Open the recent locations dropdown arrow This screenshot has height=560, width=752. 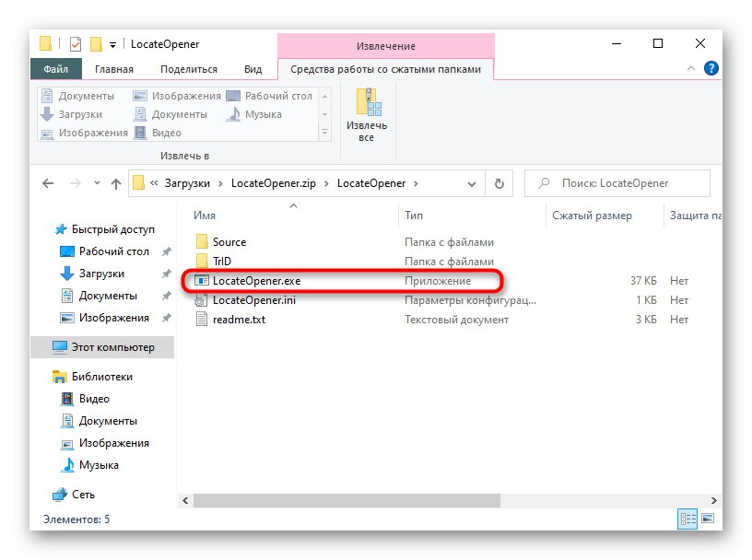click(x=97, y=183)
